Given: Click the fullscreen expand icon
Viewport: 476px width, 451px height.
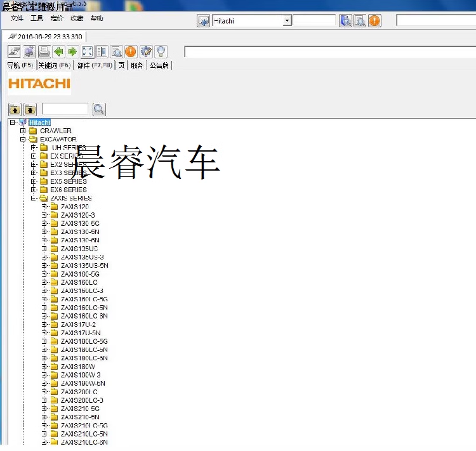Looking at the screenshot, I should coord(87,52).
